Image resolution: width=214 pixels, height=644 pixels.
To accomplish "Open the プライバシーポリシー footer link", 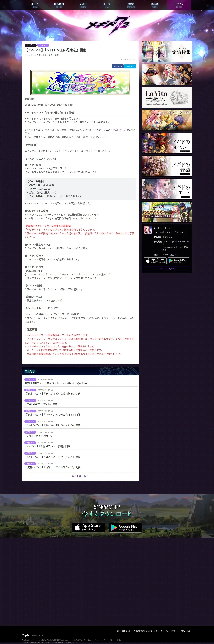I will [x=169, y=631].
